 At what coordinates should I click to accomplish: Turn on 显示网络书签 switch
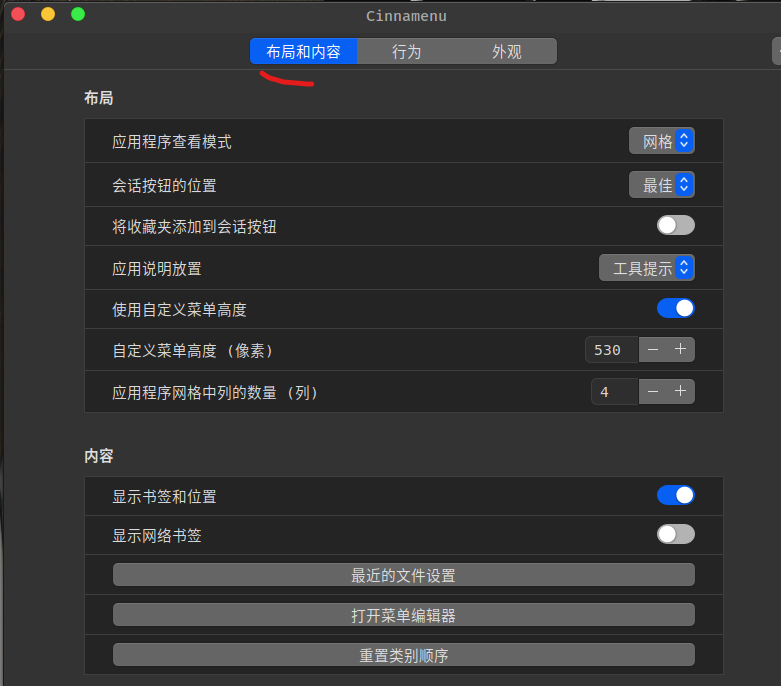[675, 535]
